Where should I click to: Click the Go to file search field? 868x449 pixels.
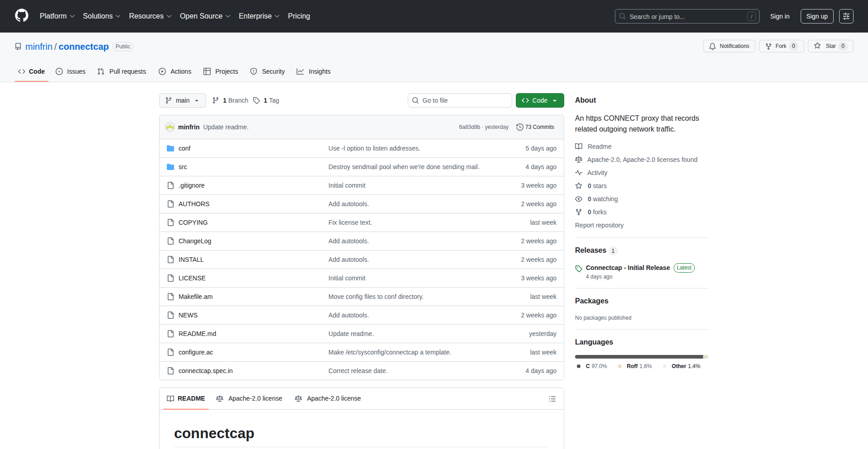460,100
